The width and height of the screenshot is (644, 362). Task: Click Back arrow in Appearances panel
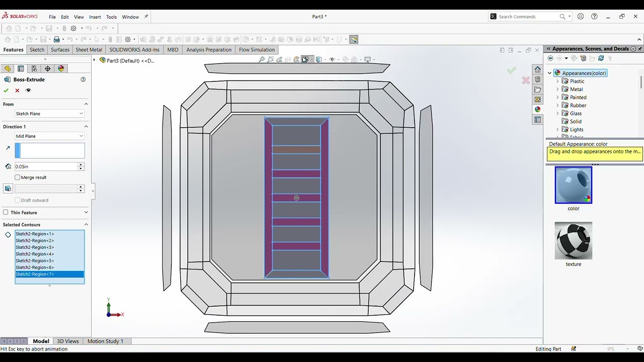[x=550, y=58]
